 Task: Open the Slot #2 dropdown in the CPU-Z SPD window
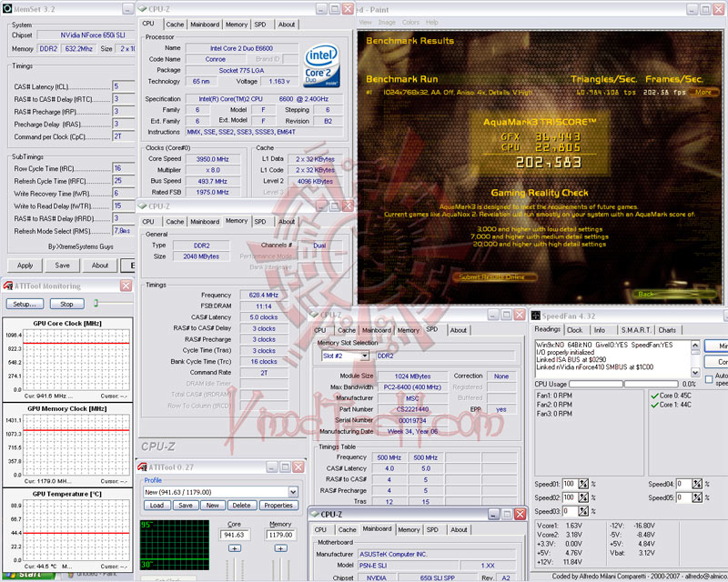pos(365,356)
